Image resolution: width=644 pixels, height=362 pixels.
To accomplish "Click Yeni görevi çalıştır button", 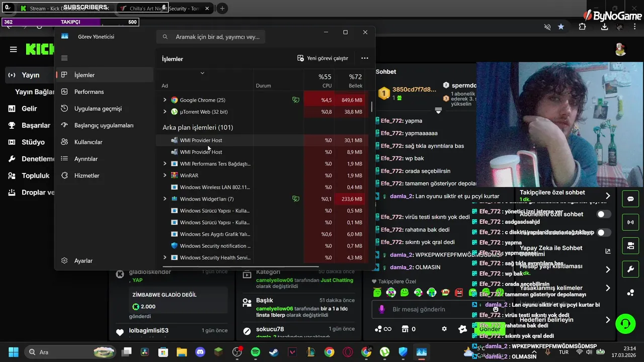I will click(323, 58).
